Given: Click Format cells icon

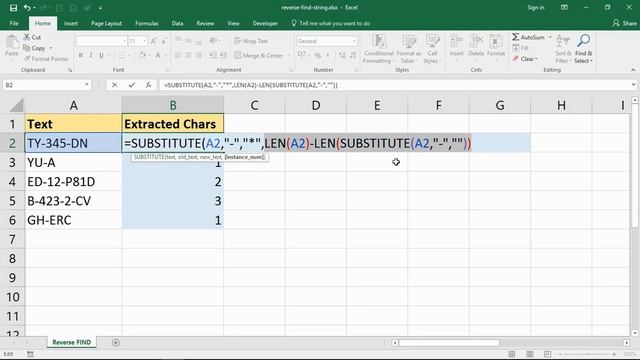Looking at the screenshot, I should (496, 42).
